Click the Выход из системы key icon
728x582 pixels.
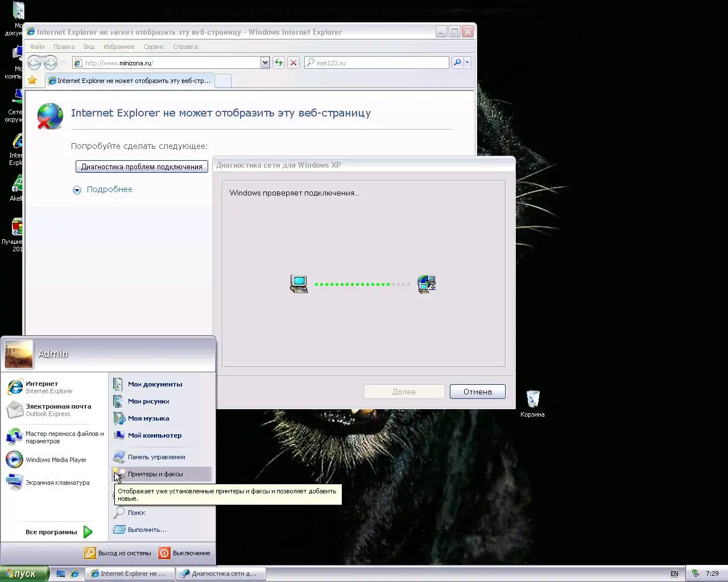90,553
